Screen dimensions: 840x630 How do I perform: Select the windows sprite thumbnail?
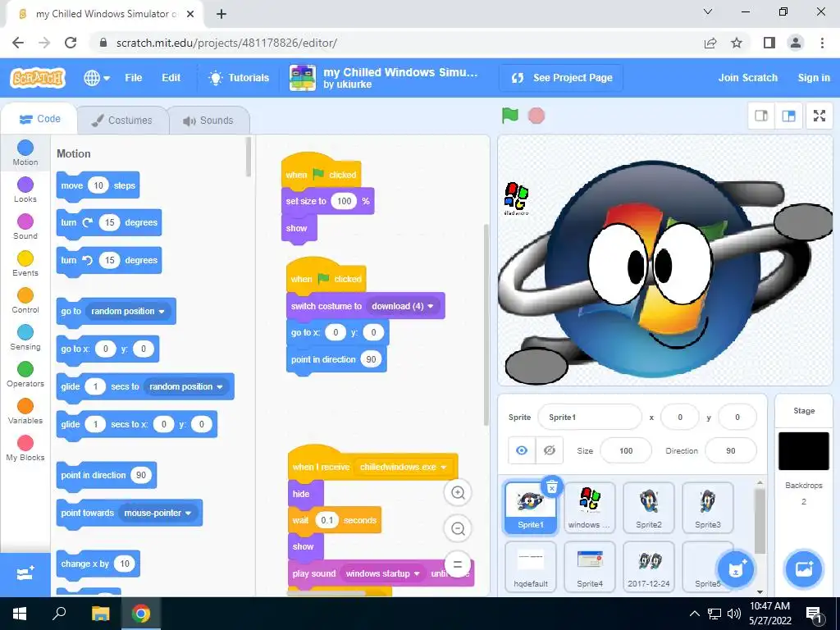589,507
